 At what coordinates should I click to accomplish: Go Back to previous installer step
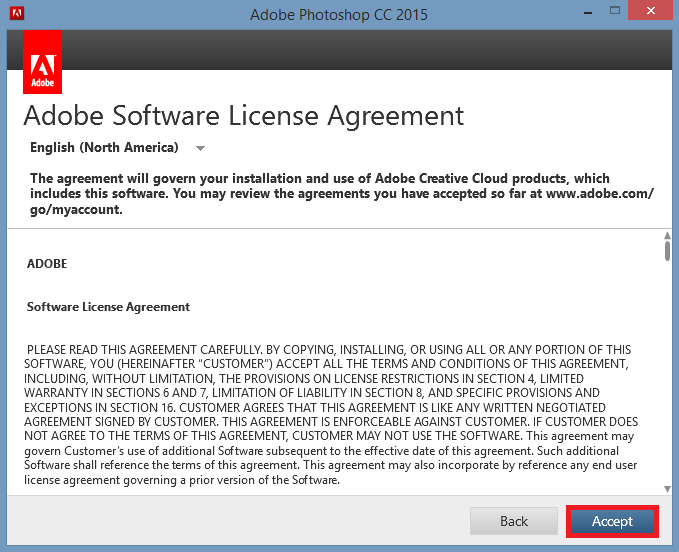(x=514, y=521)
